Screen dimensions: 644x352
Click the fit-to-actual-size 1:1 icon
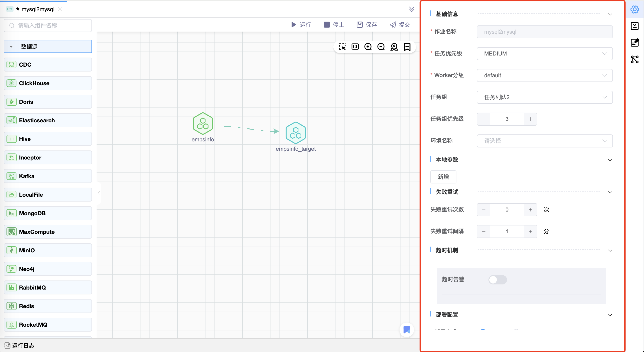355,47
